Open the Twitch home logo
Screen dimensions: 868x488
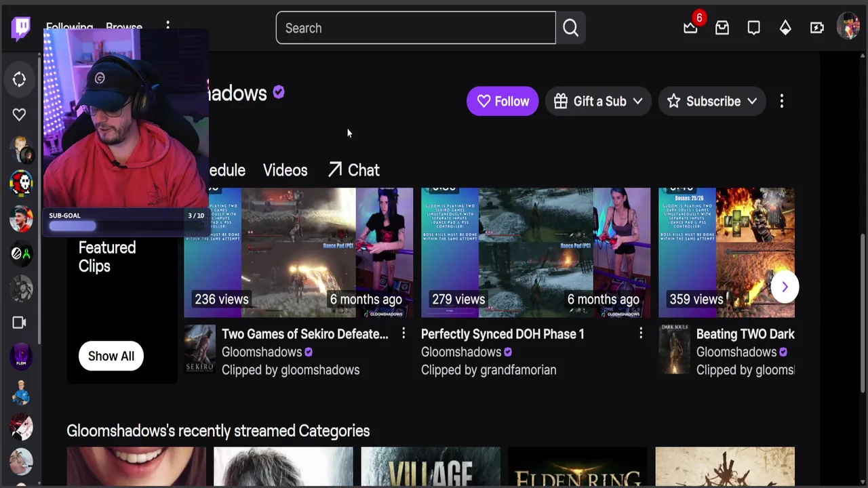[21, 28]
